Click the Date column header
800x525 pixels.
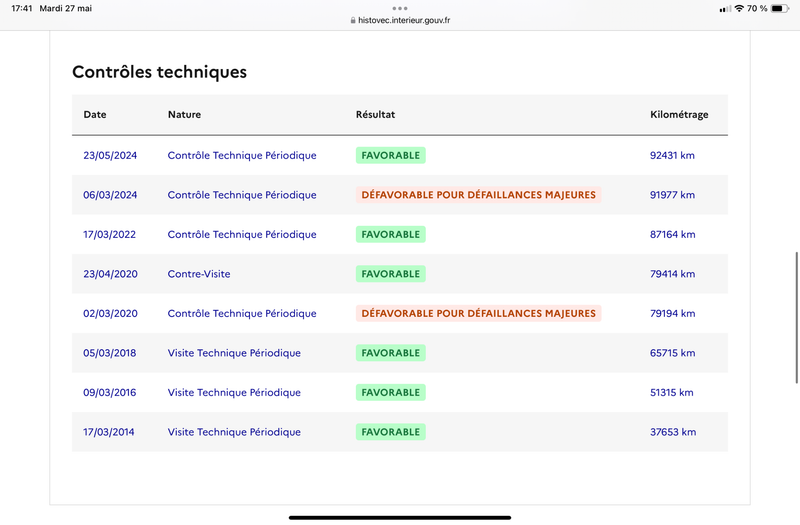(x=95, y=114)
